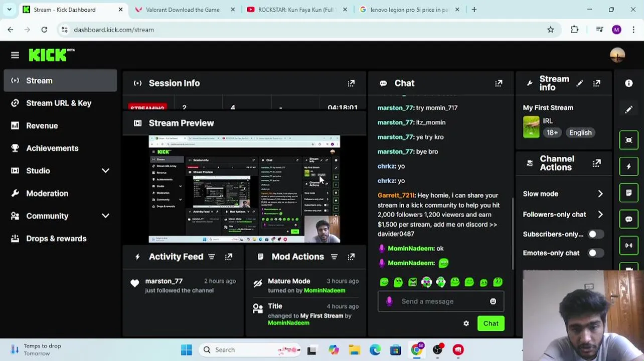Click the taskbar Search box

coord(250,350)
